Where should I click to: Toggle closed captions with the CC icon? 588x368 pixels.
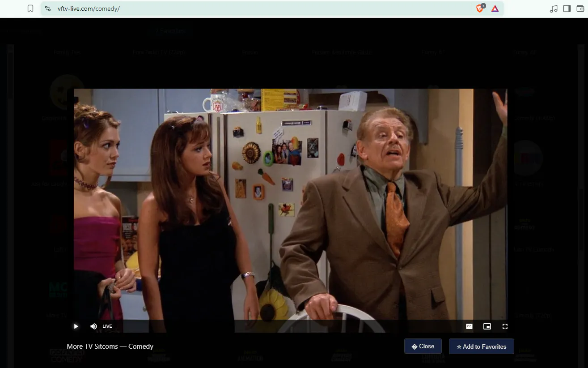point(470,326)
